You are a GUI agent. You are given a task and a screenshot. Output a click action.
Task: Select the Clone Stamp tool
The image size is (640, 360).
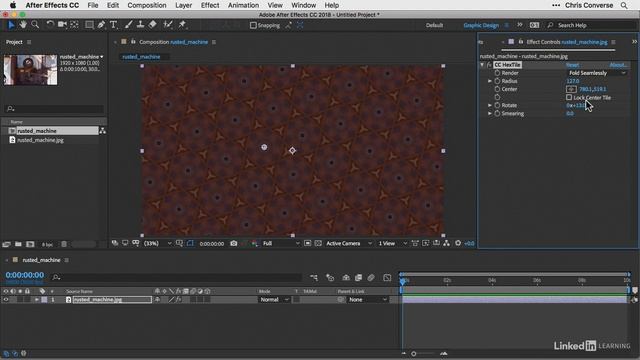point(140,25)
